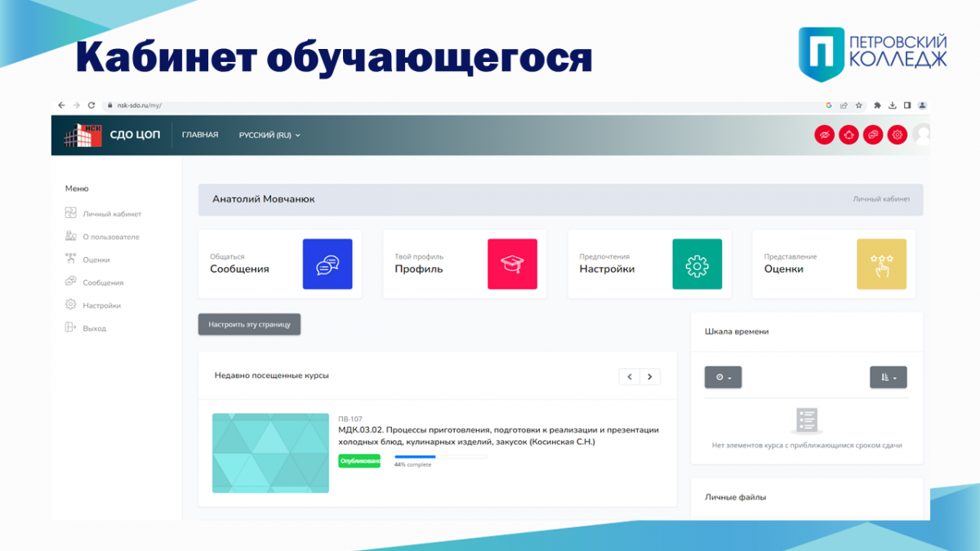Screen dimensions: 980x551
Task: Click the user avatar in the header
Action: coord(923,134)
